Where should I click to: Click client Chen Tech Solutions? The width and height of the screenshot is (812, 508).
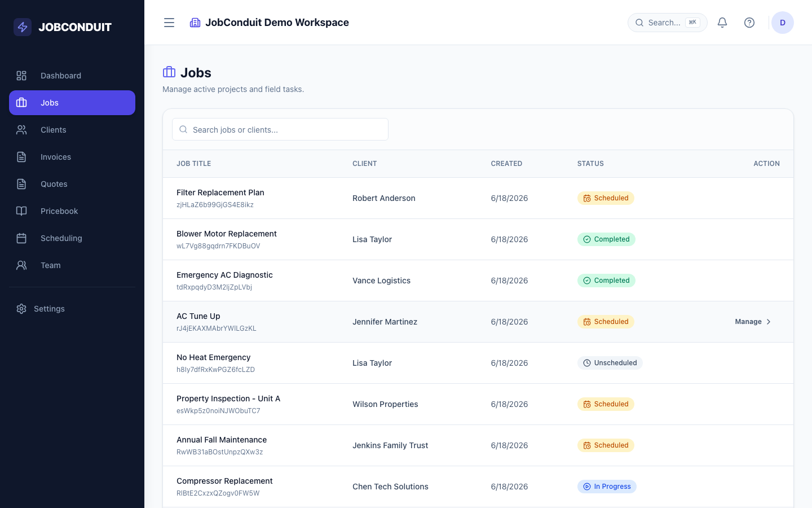click(390, 487)
